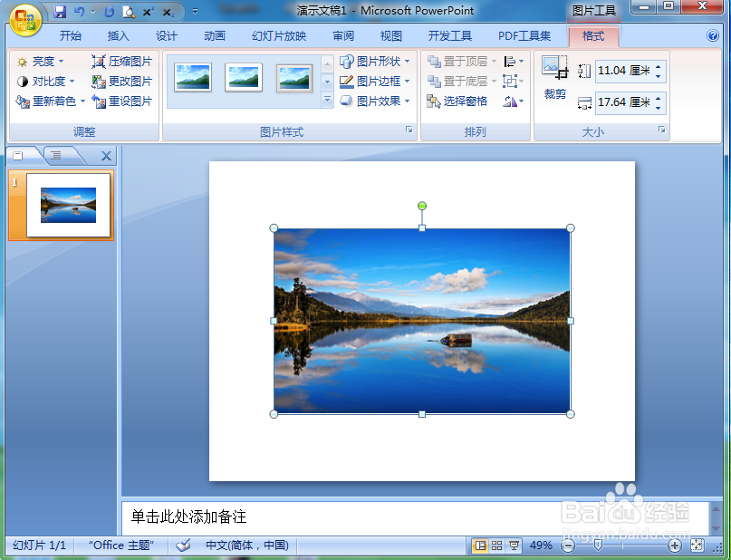Switch to the slides thumbnail pane tab
The height and width of the screenshot is (560, 731).
tap(18, 156)
